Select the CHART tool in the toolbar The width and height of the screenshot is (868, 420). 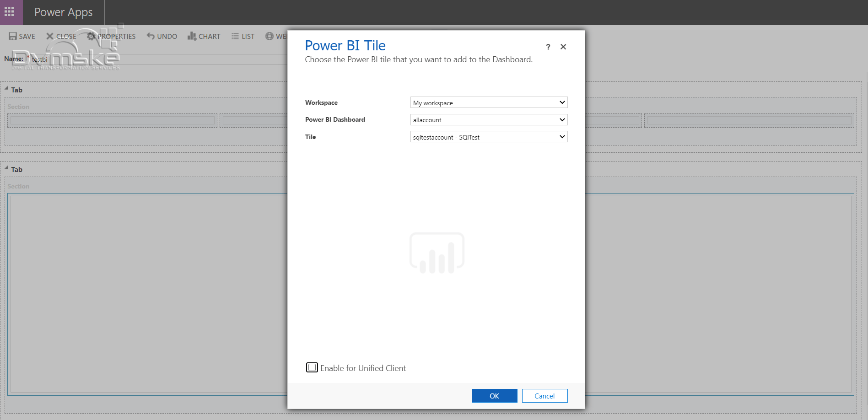(193, 36)
